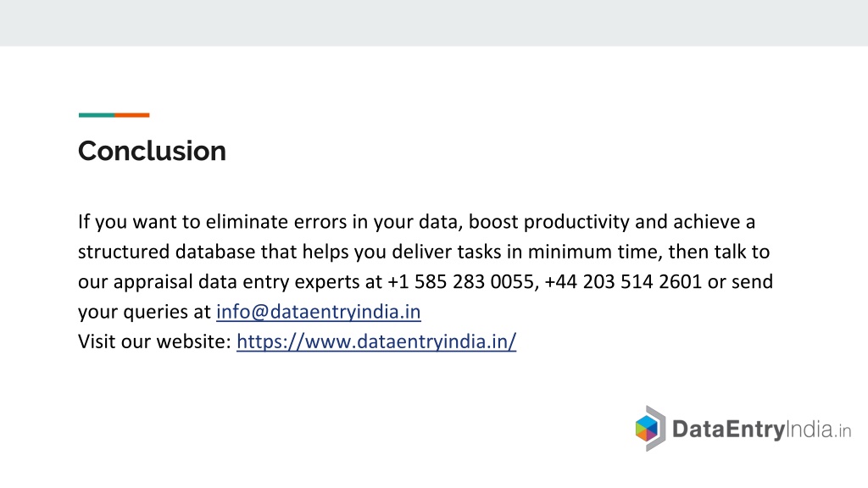Click the orange segment of the accent line
Viewport: 868px width, 488px height.
pyautogui.click(x=132, y=115)
